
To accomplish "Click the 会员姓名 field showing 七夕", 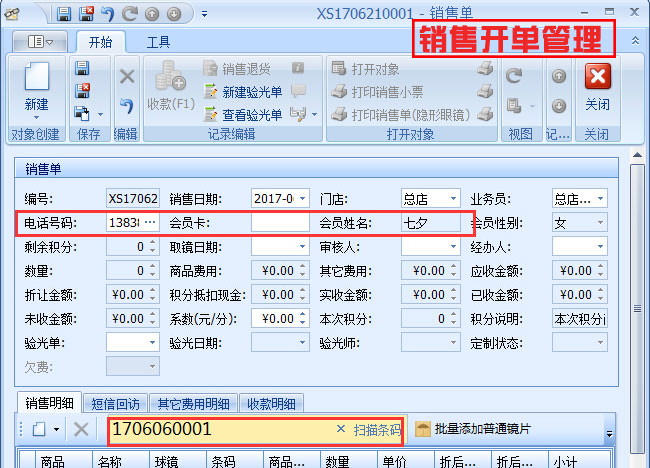I will pos(431,223).
